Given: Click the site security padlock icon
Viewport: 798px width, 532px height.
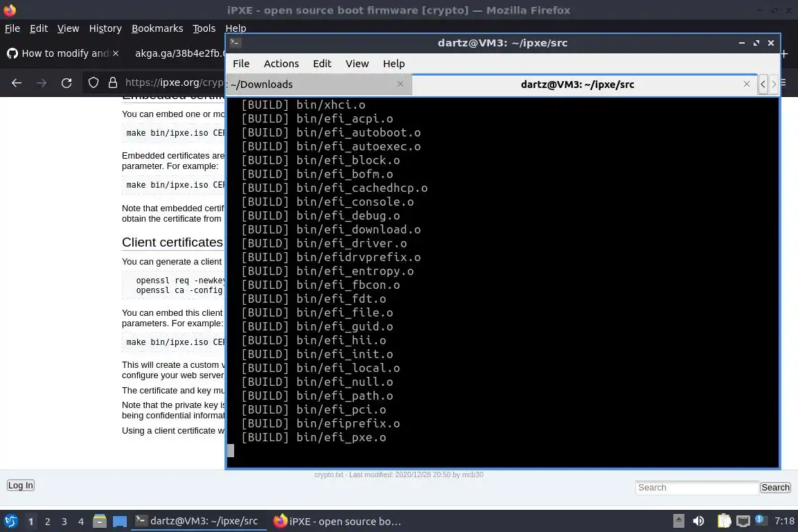Looking at the screenshot, I should [x=112, y=82].
